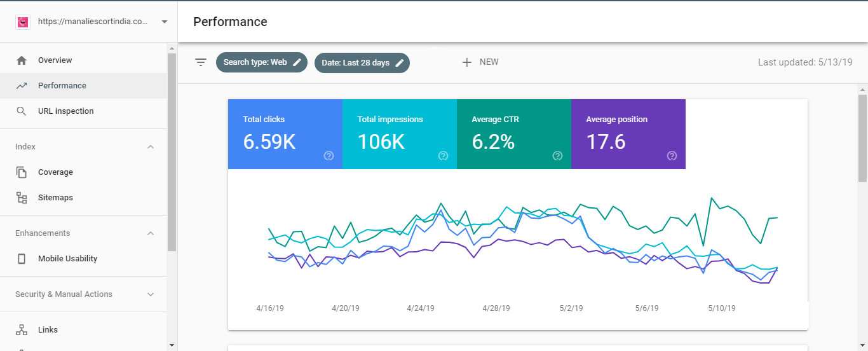Click the Total impressions help icon
Screen dimensions: 868x351
pos(443,156)
